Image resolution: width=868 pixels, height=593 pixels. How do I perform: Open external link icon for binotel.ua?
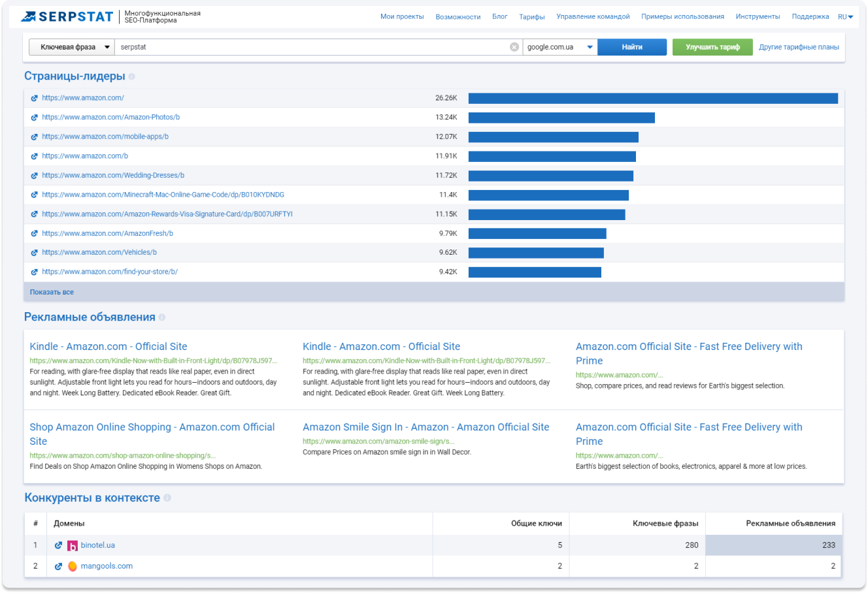click(58, 545)
